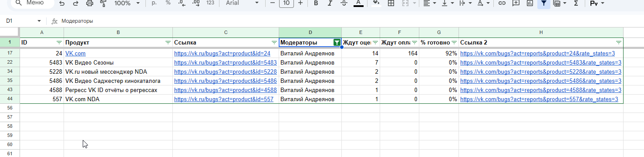Open the borders menu
This screenshot has height=157, width=644.
point(391,3)
